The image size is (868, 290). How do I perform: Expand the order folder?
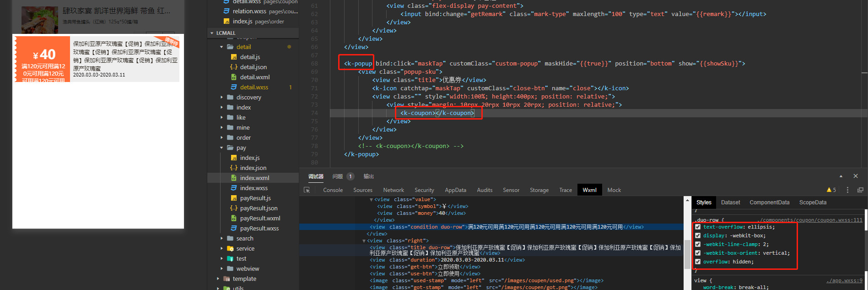coord(222,137)
